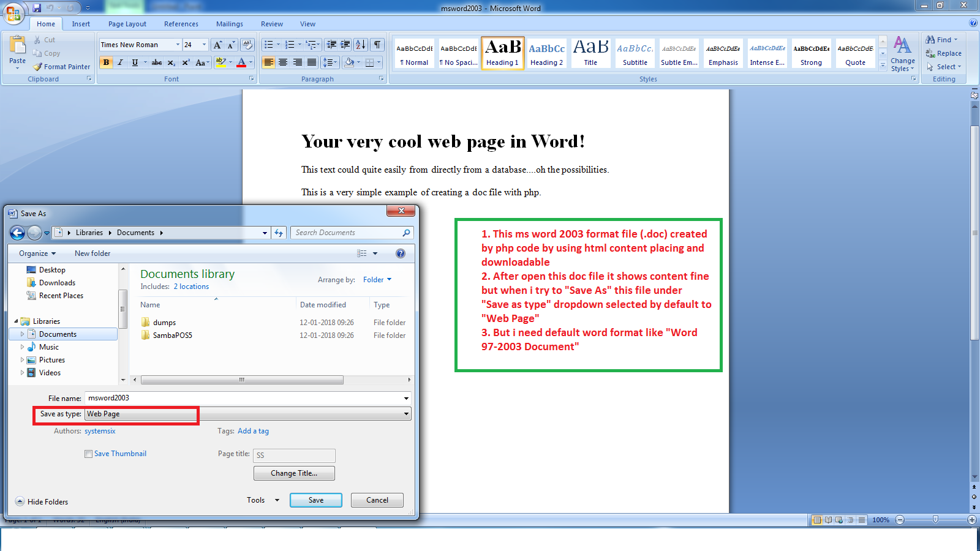The image size is (980, 551).
Task: Click Grow Font icon
Action: tap(217, 45)
